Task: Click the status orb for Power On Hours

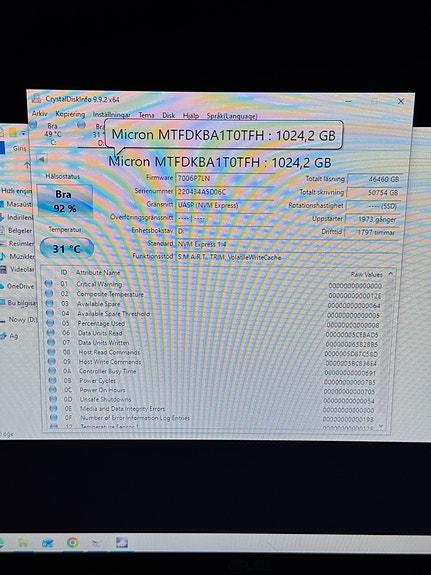Action: pyautogui.click(x=53, y=389)
